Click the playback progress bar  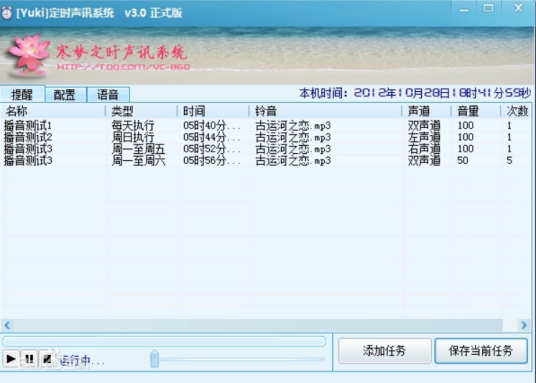coord(164,341)
